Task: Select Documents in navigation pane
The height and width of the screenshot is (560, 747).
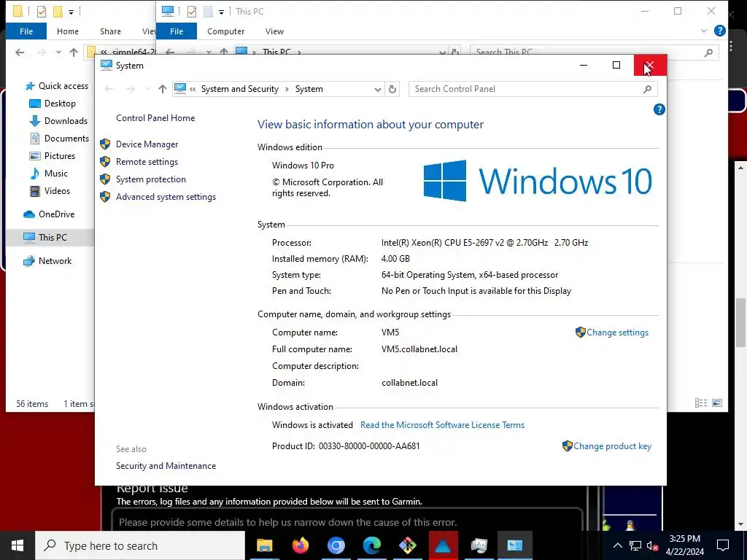Action: (x=66, y=139)
